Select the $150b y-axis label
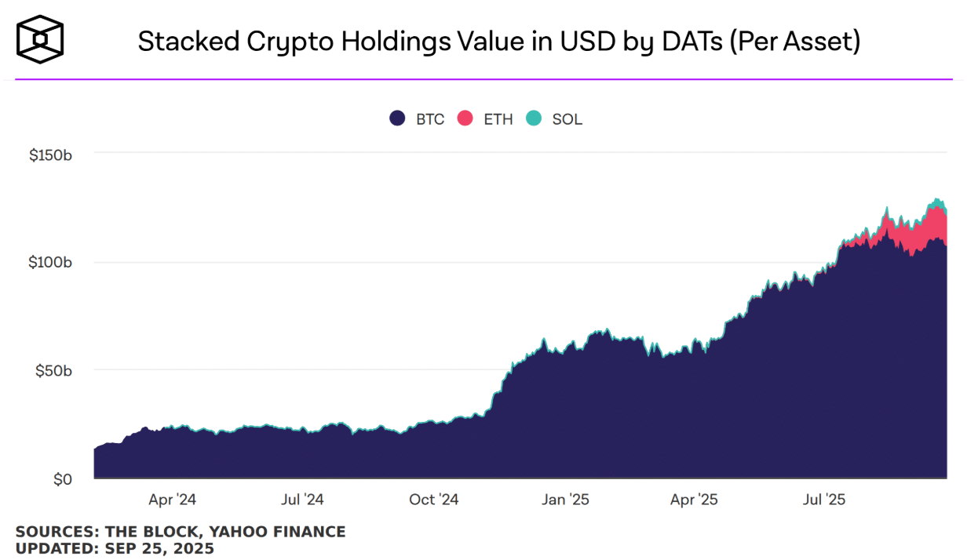This screenshot has width=967, height=560. [51, 155]
